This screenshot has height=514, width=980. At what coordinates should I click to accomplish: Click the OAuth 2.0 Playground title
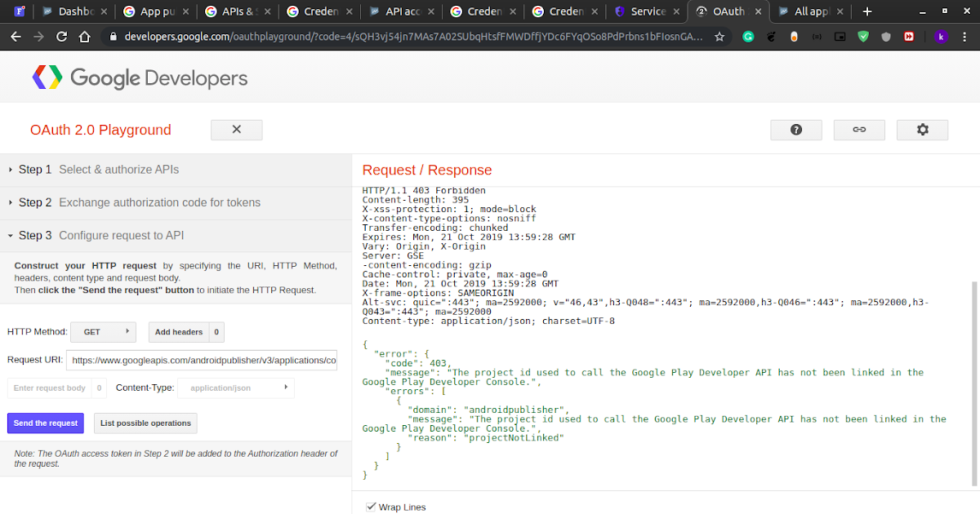[x=100, y=130]
